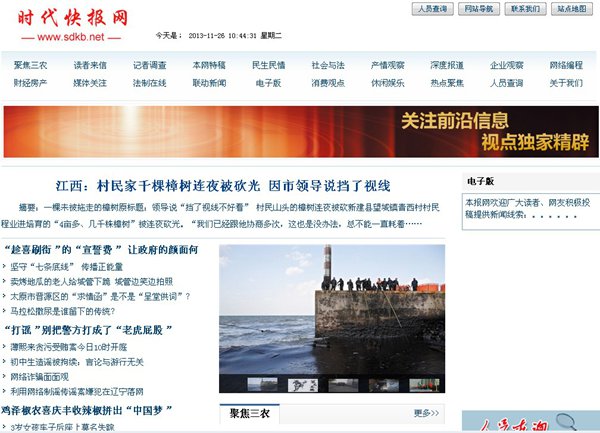Select the second slideshow thumbnail with drawing
Viewport: 600px width, 433px height.
(x=303, y=384)
